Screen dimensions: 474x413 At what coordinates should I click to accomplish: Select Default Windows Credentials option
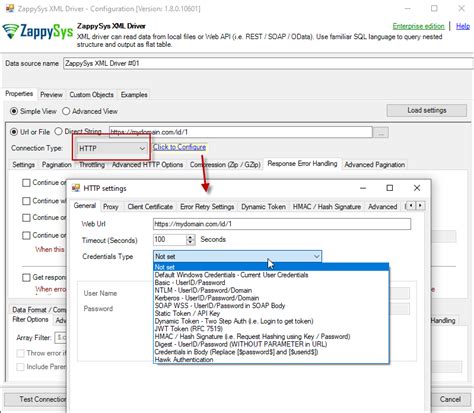[271, 275]
